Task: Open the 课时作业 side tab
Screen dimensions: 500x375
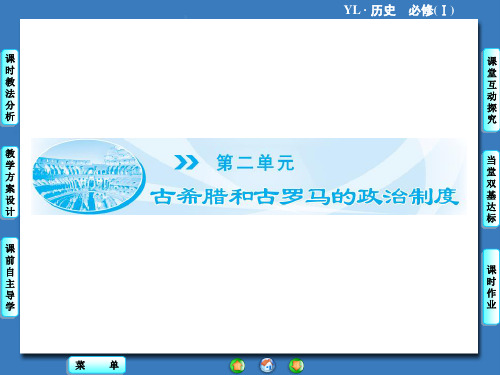Action: (x=491, y=287)
